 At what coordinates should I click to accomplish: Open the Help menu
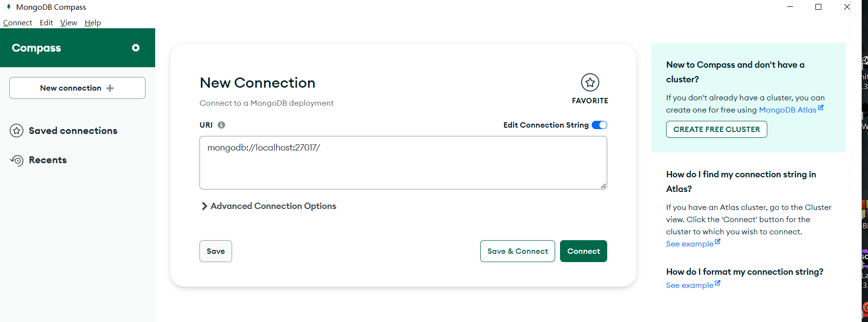pyautogui.click(x=92, y=22)
